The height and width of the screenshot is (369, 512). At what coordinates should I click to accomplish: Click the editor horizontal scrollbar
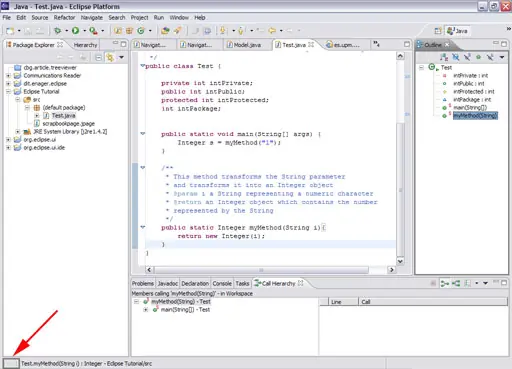[x=262, y=270]
